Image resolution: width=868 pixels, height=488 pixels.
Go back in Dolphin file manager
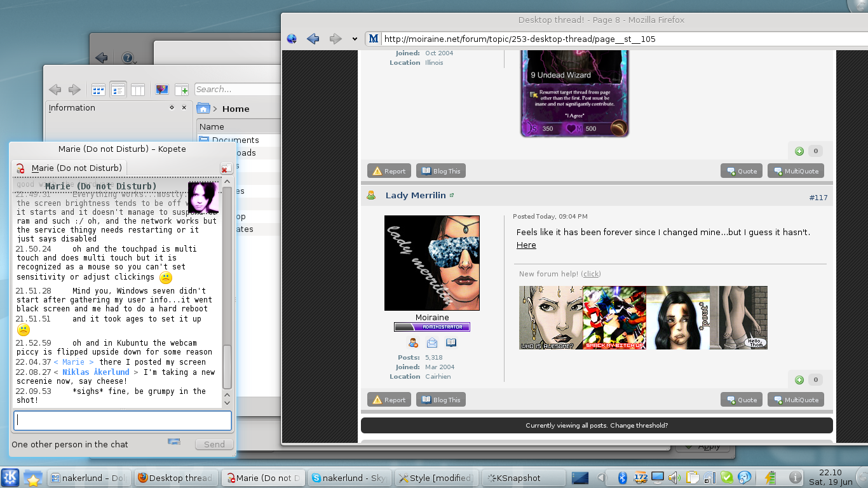pyautogui.click(x=55, y=90)
